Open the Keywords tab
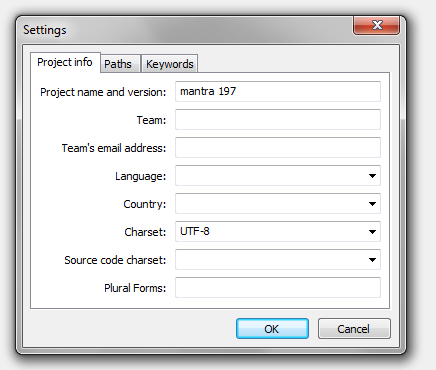The width and height of the screenshot is (436, 370). coord(170,64)
